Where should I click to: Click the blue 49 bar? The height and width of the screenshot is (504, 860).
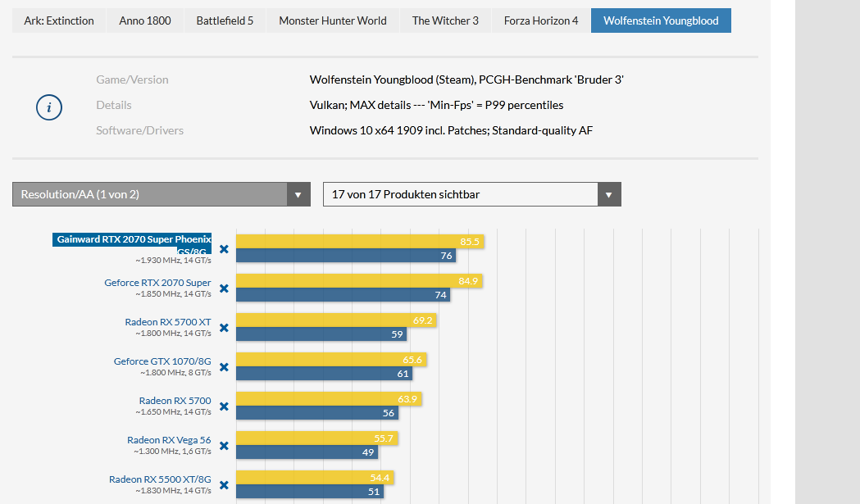pos(307,452)
